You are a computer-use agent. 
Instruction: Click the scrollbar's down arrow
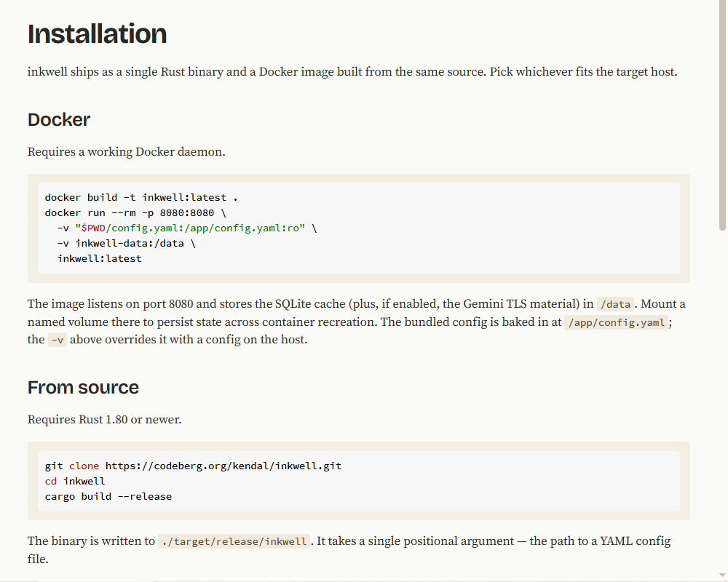722,575
